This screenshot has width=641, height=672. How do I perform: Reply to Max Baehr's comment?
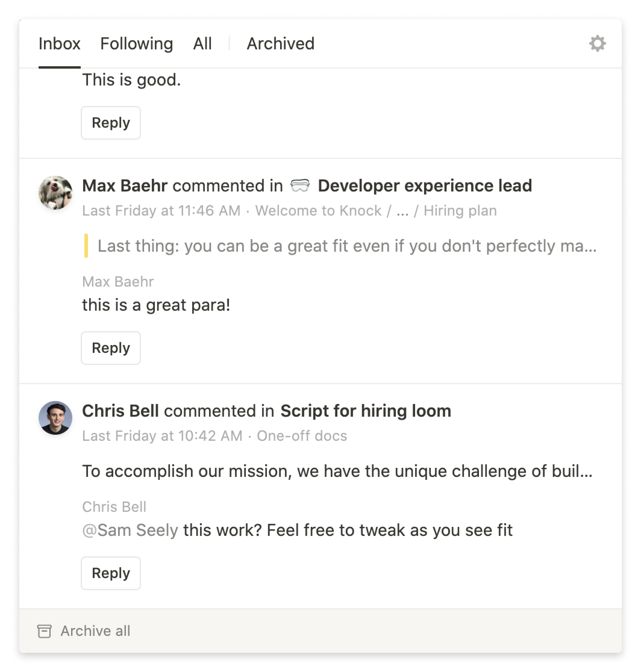[111, 348]
